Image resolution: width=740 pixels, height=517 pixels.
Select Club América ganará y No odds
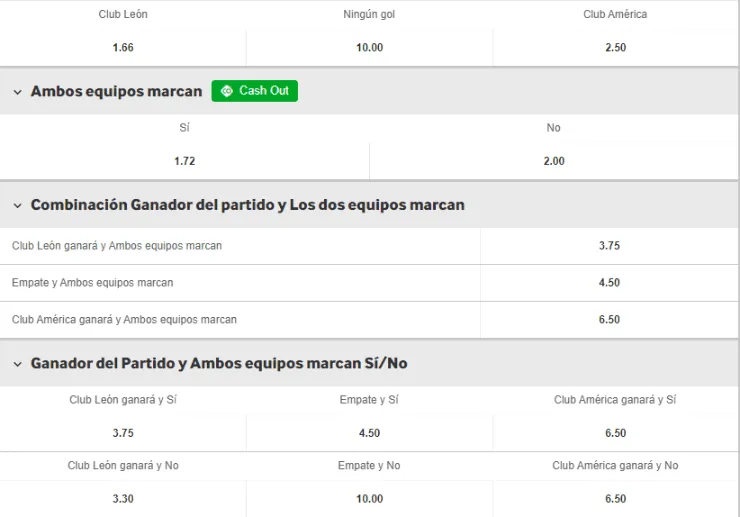615,499
